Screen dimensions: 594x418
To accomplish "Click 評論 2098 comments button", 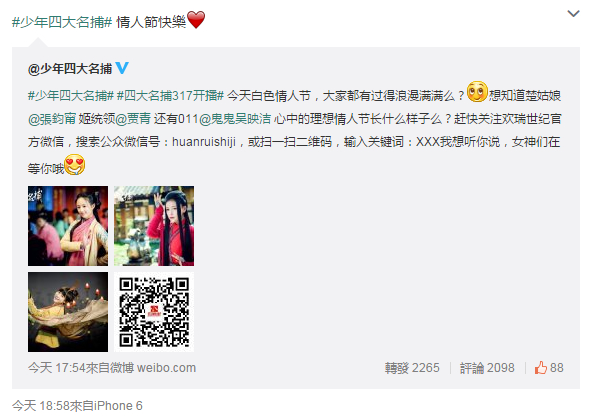I will [x=487, y=368].
